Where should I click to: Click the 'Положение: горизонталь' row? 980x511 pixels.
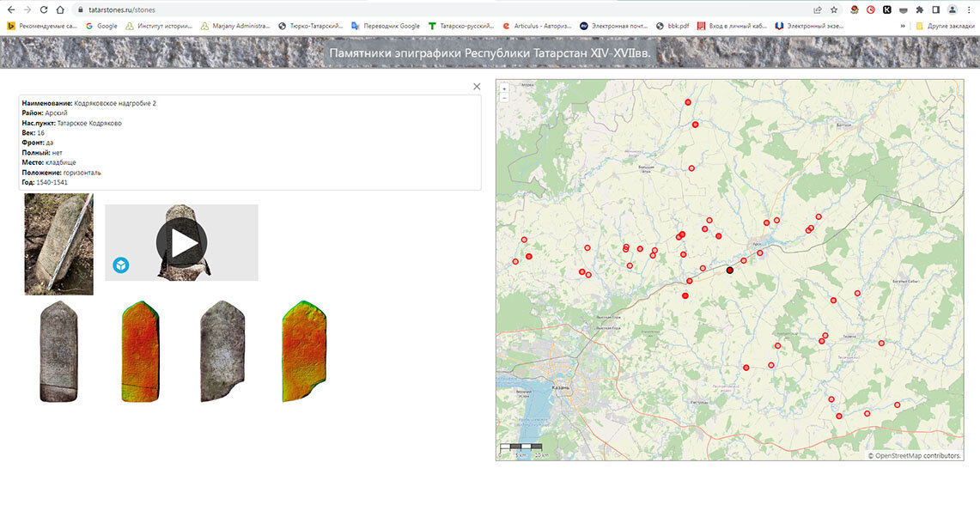pyautogui.click(x=61, y=173)
